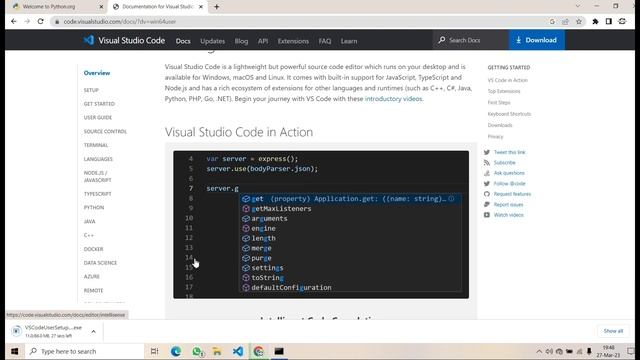Open Microsoft Edge from the taskbar

click(x=176, y=351)
